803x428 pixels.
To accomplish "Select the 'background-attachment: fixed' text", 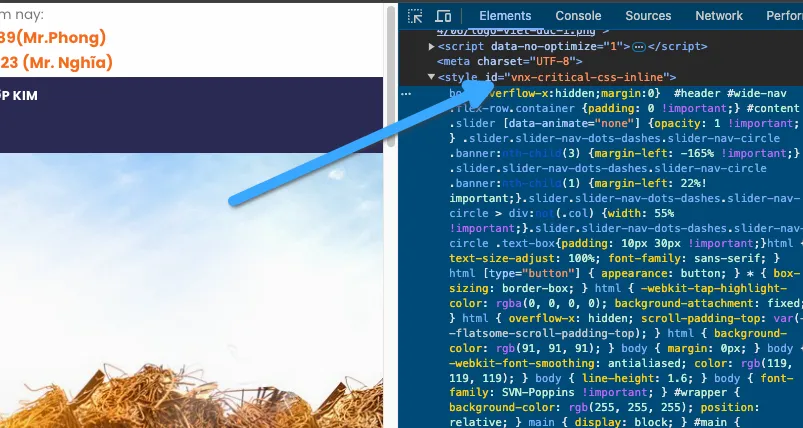I will (x=706, y=303).
